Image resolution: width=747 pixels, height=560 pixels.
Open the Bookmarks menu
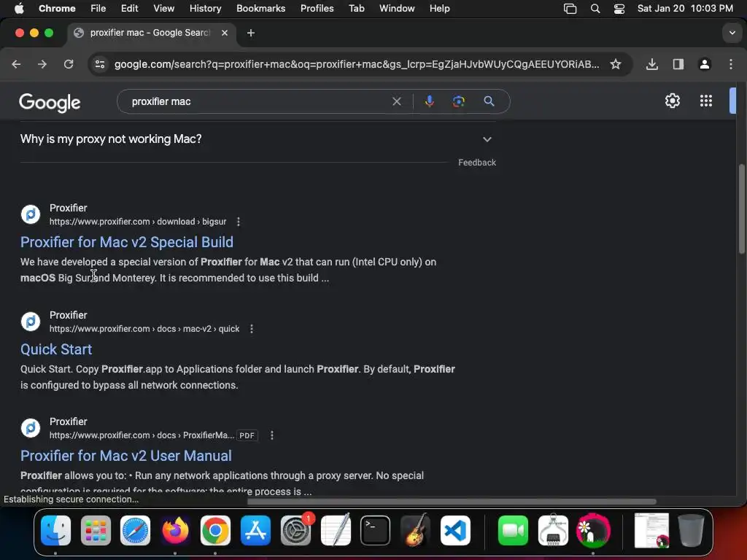click(260, 9)
